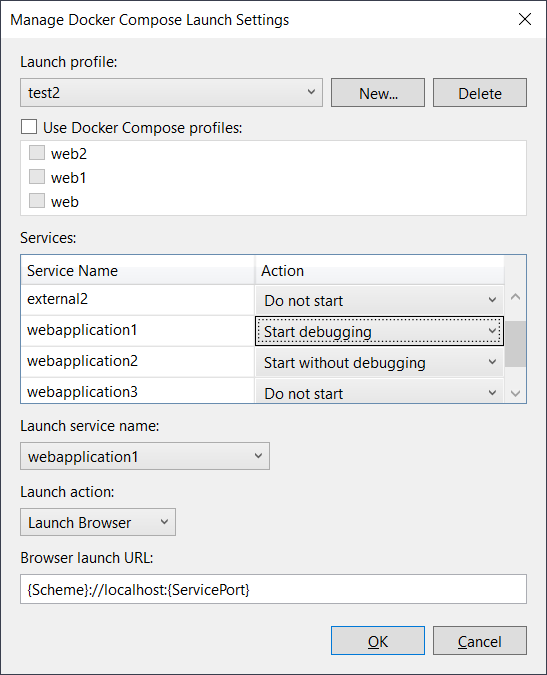Click the New... button

pos(377,93)
